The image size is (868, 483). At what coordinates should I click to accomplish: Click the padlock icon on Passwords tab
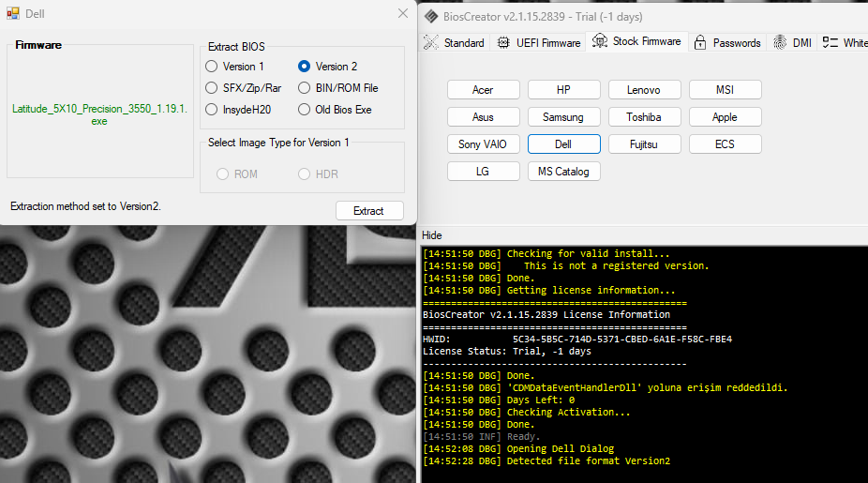[699, 42]
